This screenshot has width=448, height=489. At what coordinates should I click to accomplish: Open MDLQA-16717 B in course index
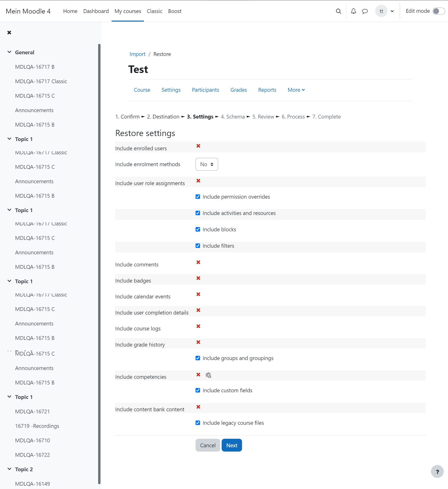pyautogui.click(x=35, y=67)
